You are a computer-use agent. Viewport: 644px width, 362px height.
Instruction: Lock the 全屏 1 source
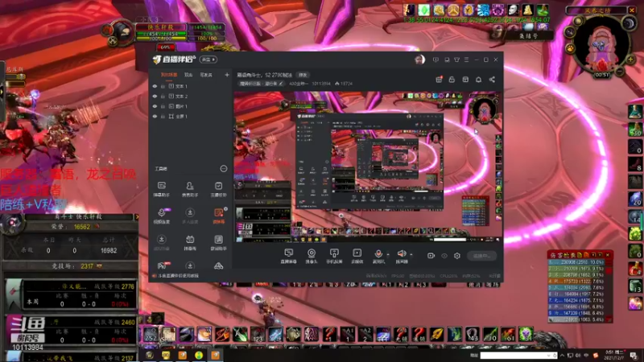163,116
